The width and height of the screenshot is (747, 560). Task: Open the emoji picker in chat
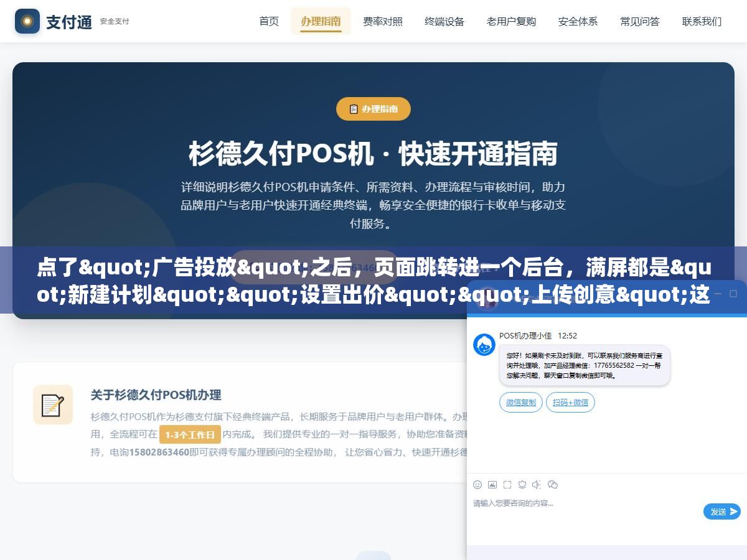point(477,485)
